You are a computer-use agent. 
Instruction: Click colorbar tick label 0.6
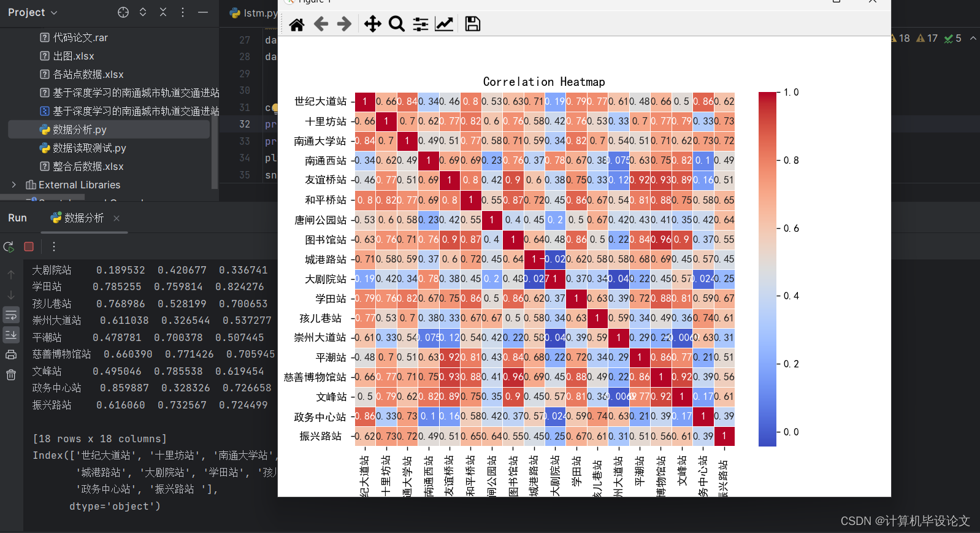[x=791, y=228]
